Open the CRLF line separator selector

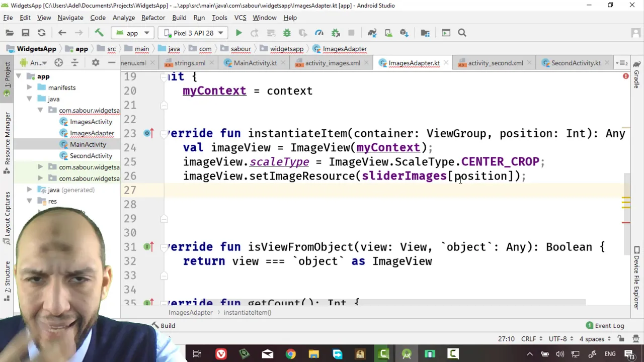pos(531,339)
